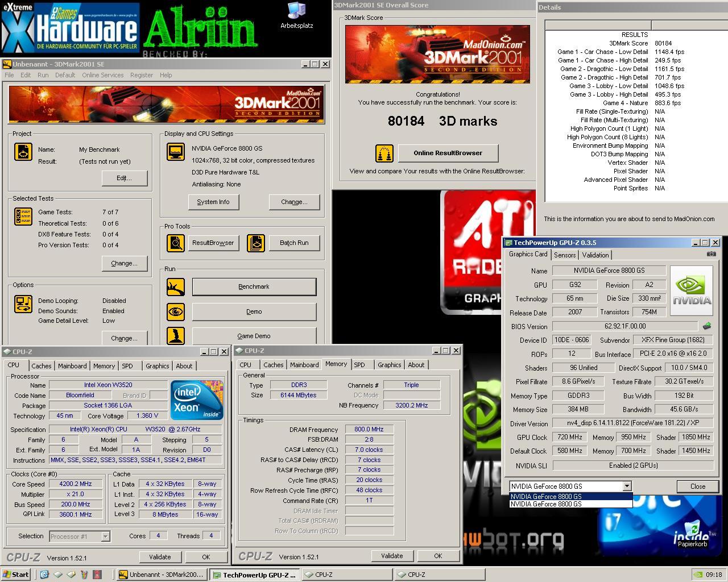The image size is (728, 582).
Task: Click Validate in the left CPU-Z window
Action: [x=160, y=557]
